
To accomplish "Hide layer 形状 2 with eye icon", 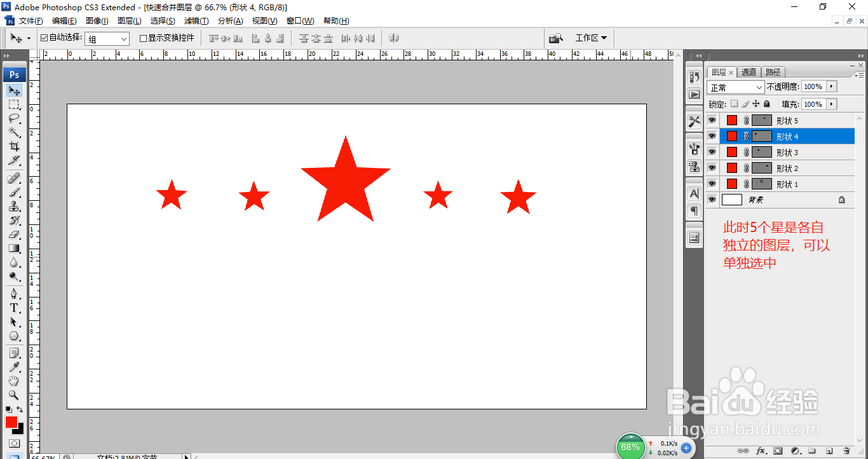I will (x=712, y=168).
